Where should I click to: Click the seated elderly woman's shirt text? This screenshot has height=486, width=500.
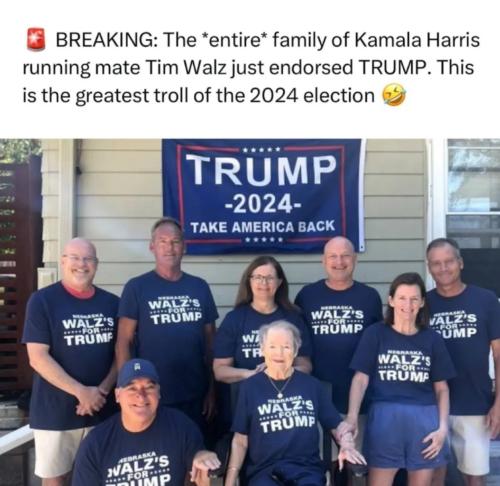287,413
